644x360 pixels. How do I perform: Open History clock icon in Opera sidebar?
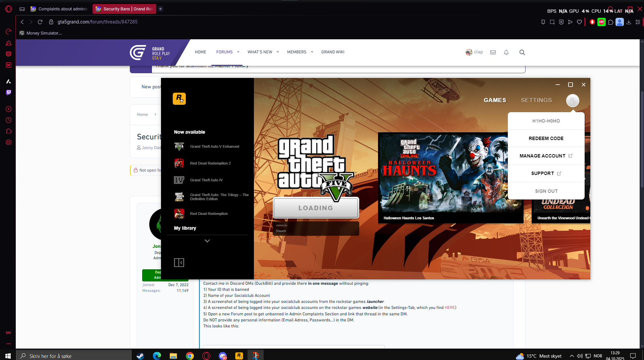pos(9,120)
